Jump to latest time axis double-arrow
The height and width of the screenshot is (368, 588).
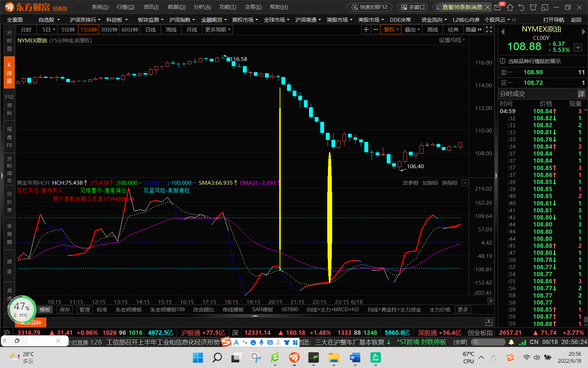tap(491, 300)
